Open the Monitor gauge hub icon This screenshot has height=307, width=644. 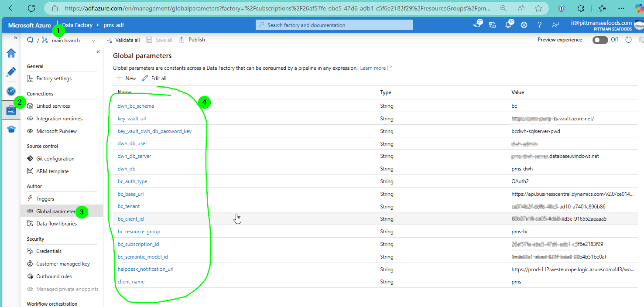pos(11,91)
